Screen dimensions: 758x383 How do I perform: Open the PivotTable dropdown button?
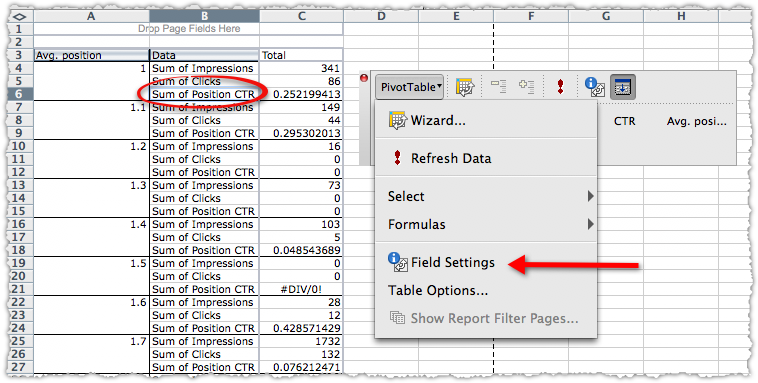click(409, 87)
